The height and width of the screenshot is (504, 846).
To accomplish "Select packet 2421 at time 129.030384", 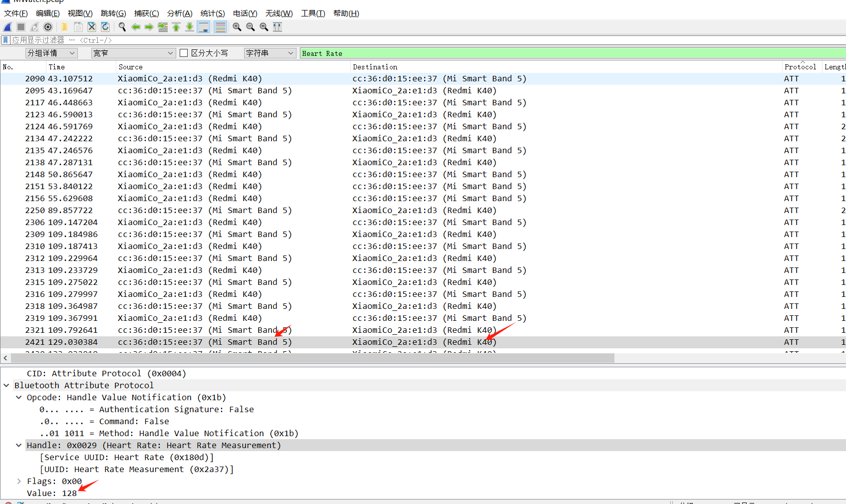I will pos(423,342).
